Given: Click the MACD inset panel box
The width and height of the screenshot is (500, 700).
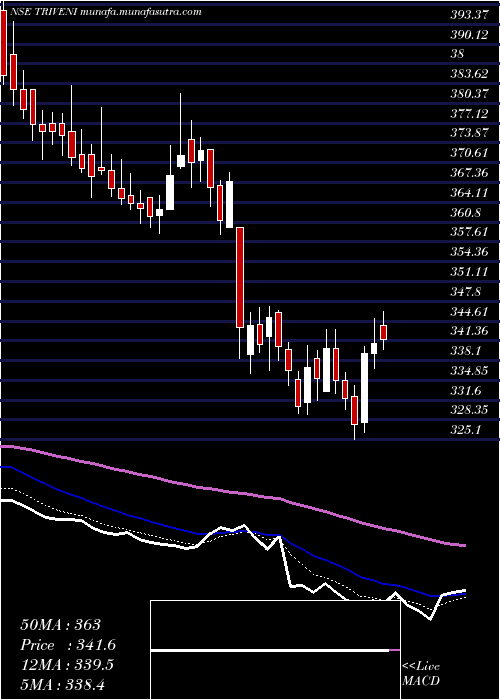Looking at the screenshot, I should click(x=275, y=650).
